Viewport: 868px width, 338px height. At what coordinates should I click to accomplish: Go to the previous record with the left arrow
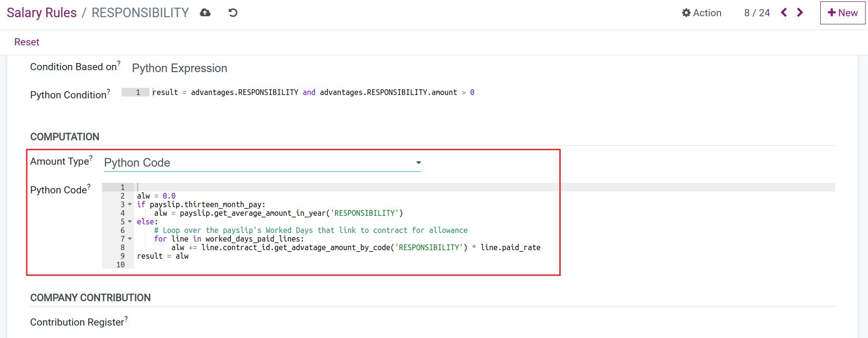point(784,13)
